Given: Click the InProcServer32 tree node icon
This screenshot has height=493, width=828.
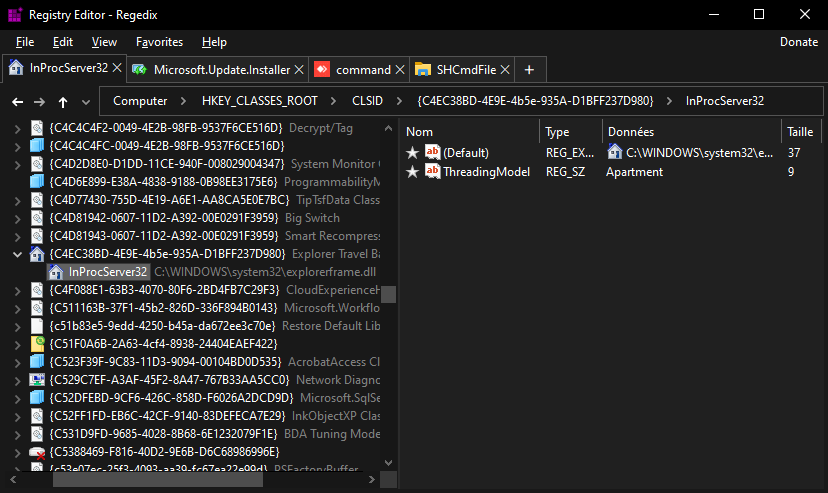Looking at the screenshot, I should [x=56, y=272].
